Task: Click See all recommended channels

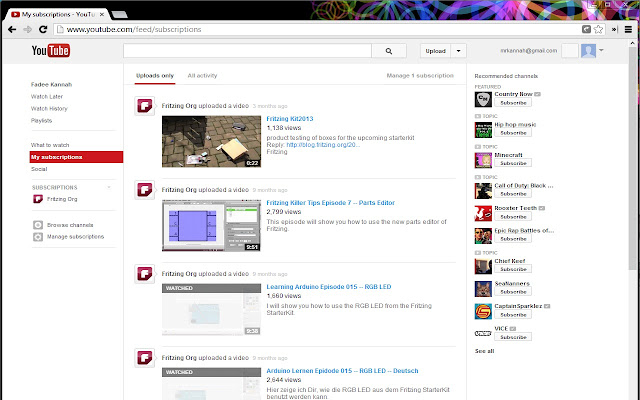Action: coord(484,351)
